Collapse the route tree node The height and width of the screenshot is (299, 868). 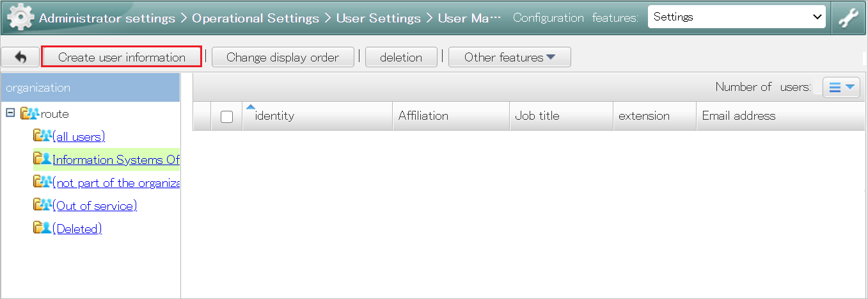pyautogui.click(x=10, y=113)
